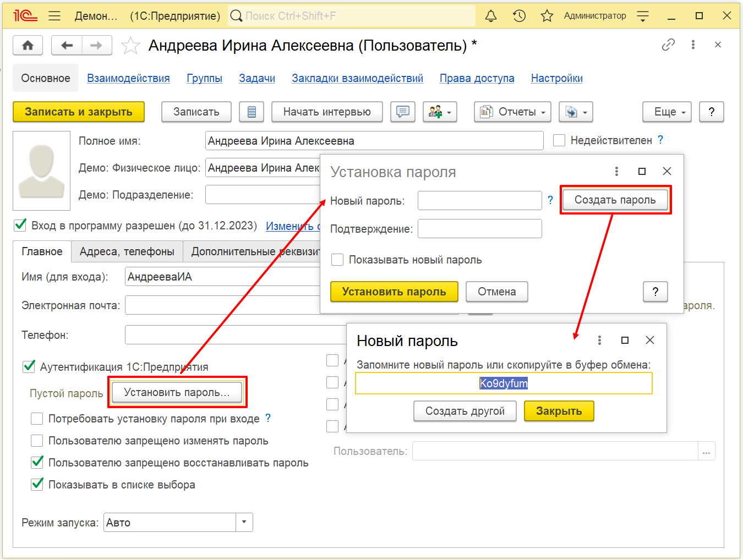Open Настройки section
Screen dimensions: 743x560
[556, 78]
